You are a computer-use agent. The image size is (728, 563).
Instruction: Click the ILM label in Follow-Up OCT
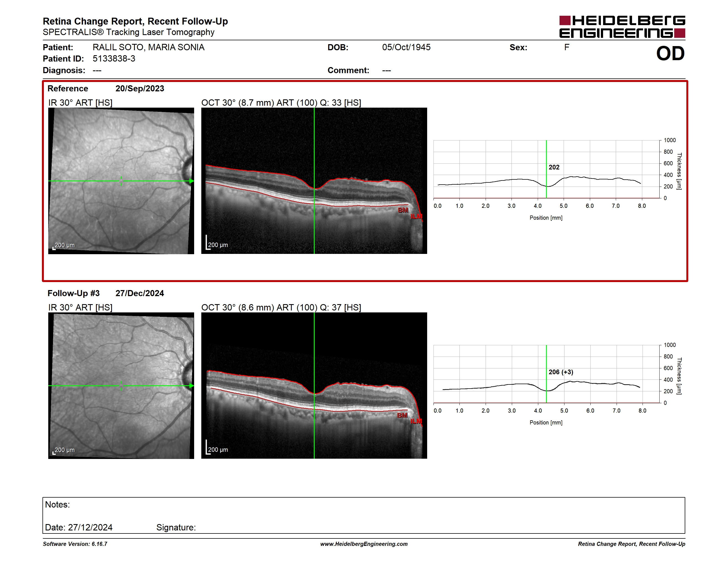point(416,422)
